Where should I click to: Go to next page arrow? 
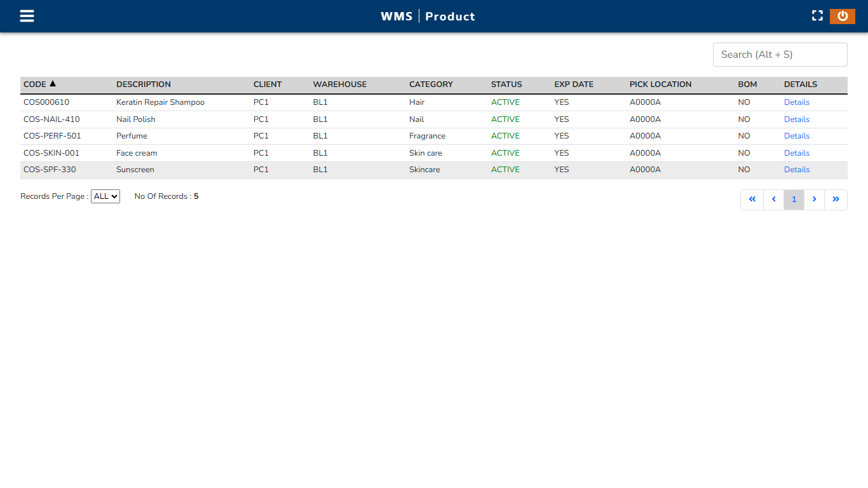(x=814, y=200)
